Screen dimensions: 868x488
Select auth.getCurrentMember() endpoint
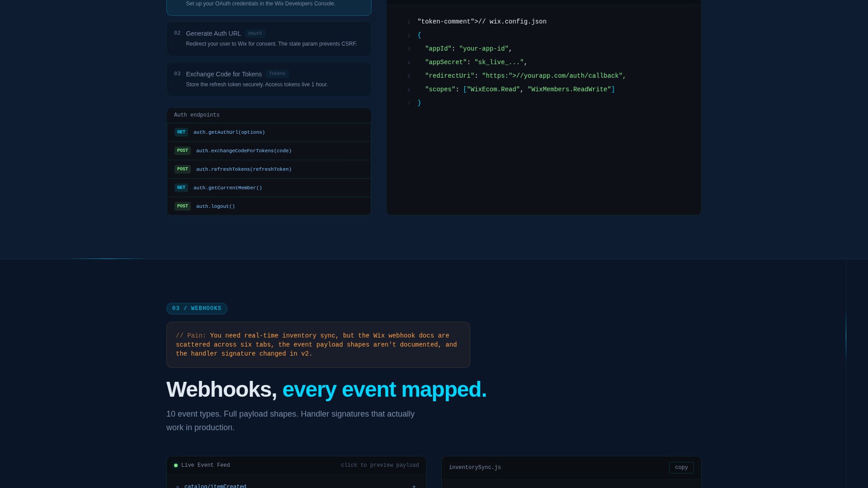coord(269,188)
